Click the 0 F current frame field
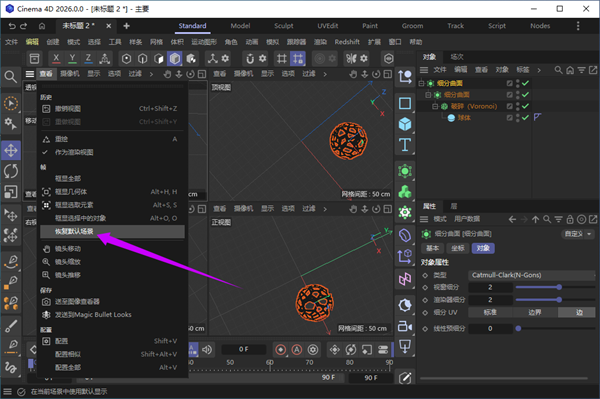600x399 pixels. pos(244,349)
